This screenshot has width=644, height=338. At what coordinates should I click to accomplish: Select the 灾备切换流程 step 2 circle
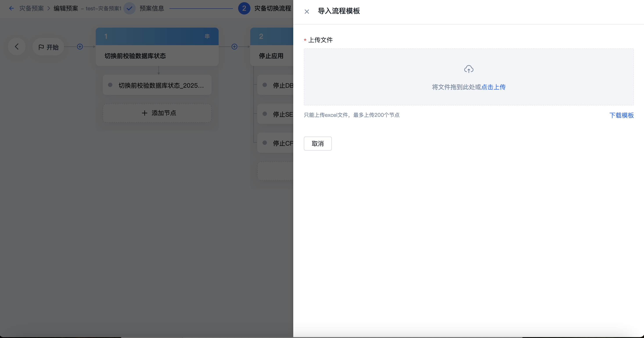(244, 9)
